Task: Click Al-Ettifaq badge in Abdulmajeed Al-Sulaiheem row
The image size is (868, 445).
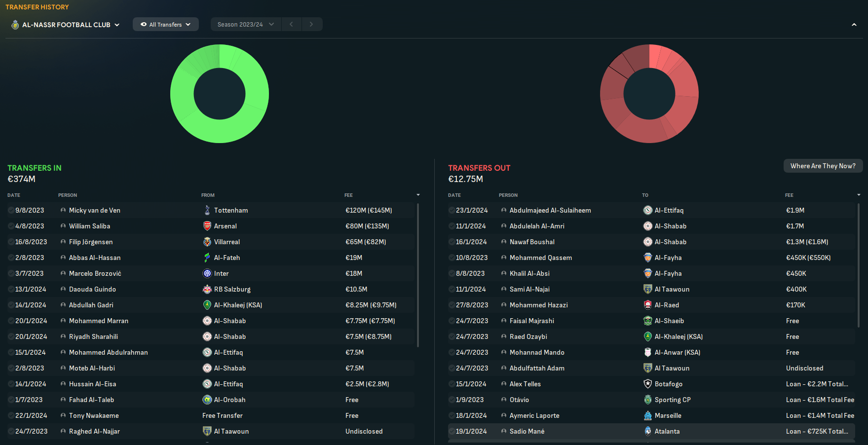Action: point(648,210)
